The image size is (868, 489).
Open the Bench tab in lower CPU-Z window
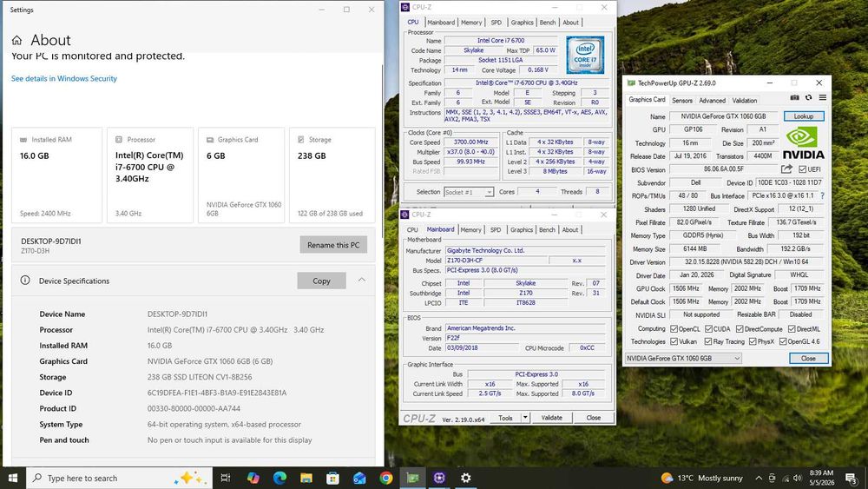pyautogui.click(x=547, y=230)
